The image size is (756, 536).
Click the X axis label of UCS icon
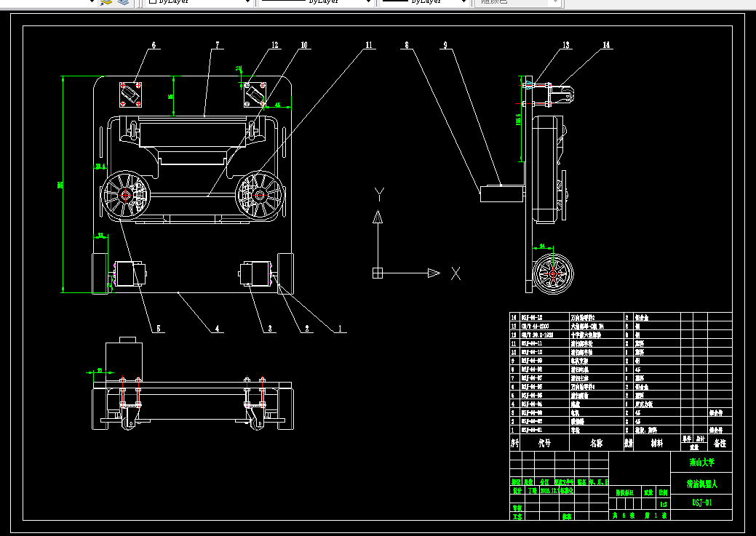point(455,273)
